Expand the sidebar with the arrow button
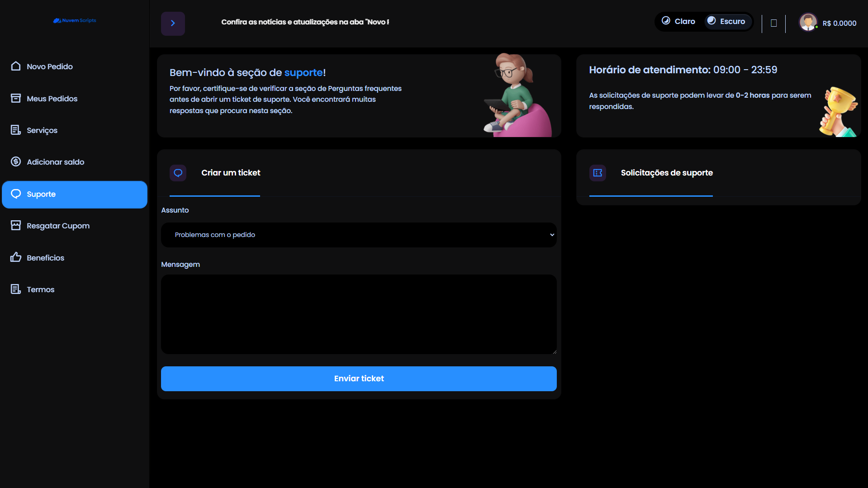This screenshot has width=868, height=488. 173,24
